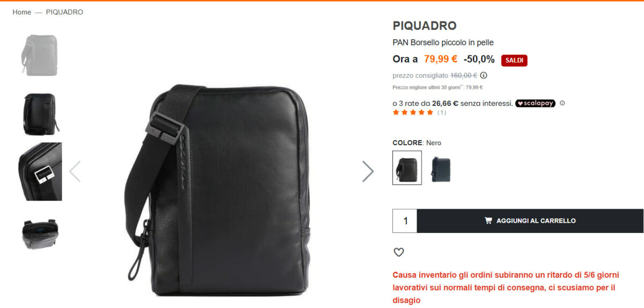Select the blue color variant swatch
Screen dimensions: 644x308
pyautogui.click(x=441, y=169)
